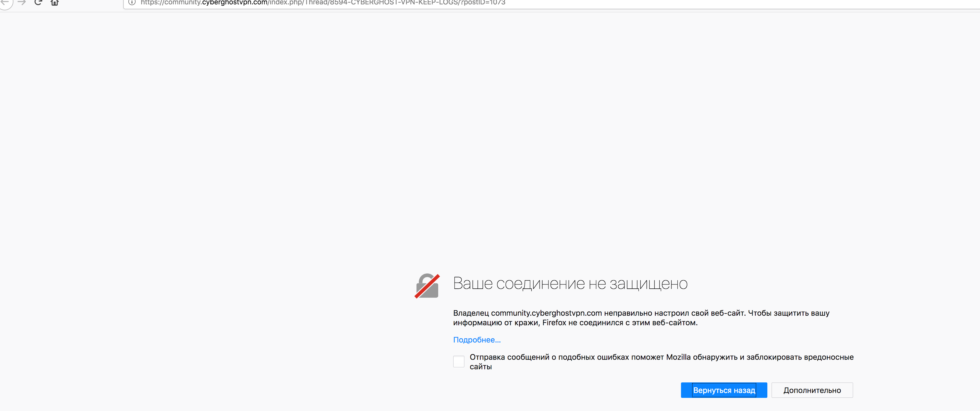The width and height of the screenshot is (980, 411).
Task: Click 'Владелец' at start of warning paragraph
Action: tap(471, 313)
